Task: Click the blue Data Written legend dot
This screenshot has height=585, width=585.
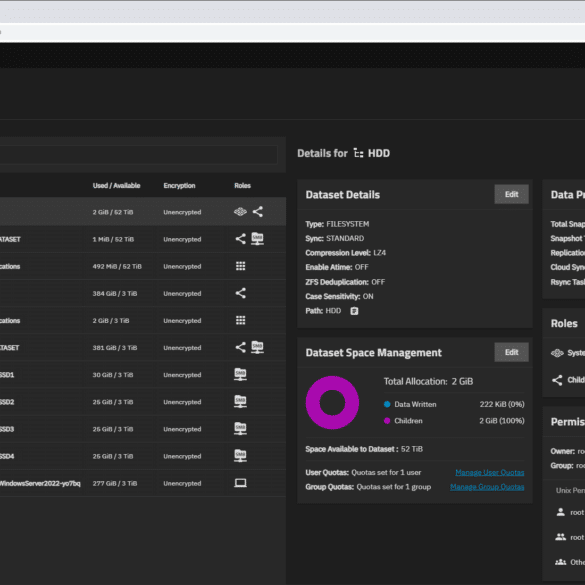Action: tap(387, 404)
